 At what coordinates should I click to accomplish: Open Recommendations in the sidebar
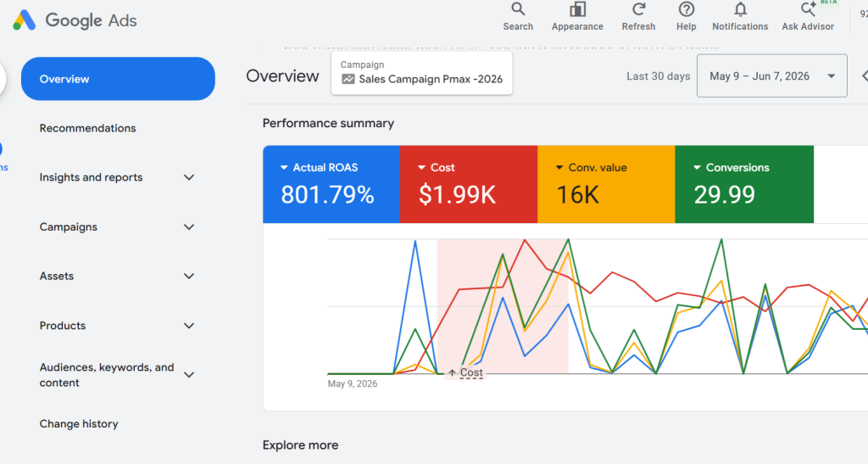pyautogui.click(x=87, y=128)
